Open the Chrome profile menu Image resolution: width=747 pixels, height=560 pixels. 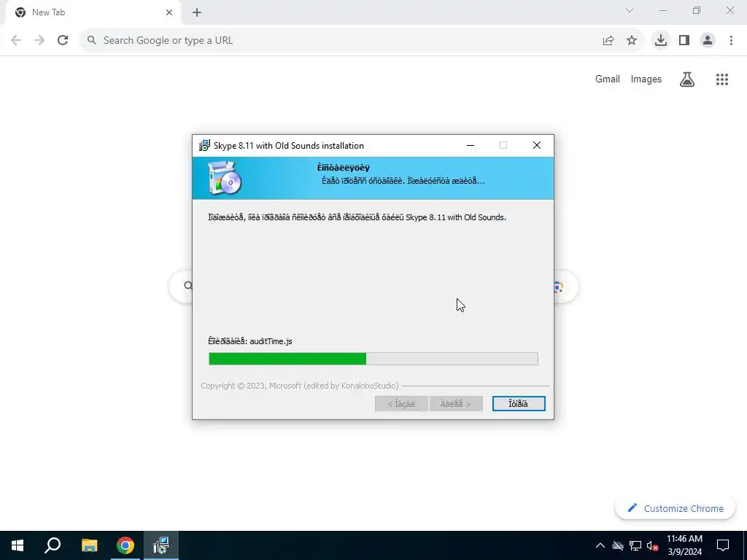click(x=708, y=41)
